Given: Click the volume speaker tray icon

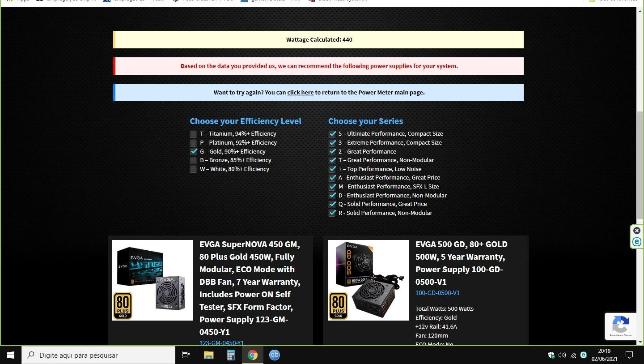Looking at the screenshot, I should (562, 355).
